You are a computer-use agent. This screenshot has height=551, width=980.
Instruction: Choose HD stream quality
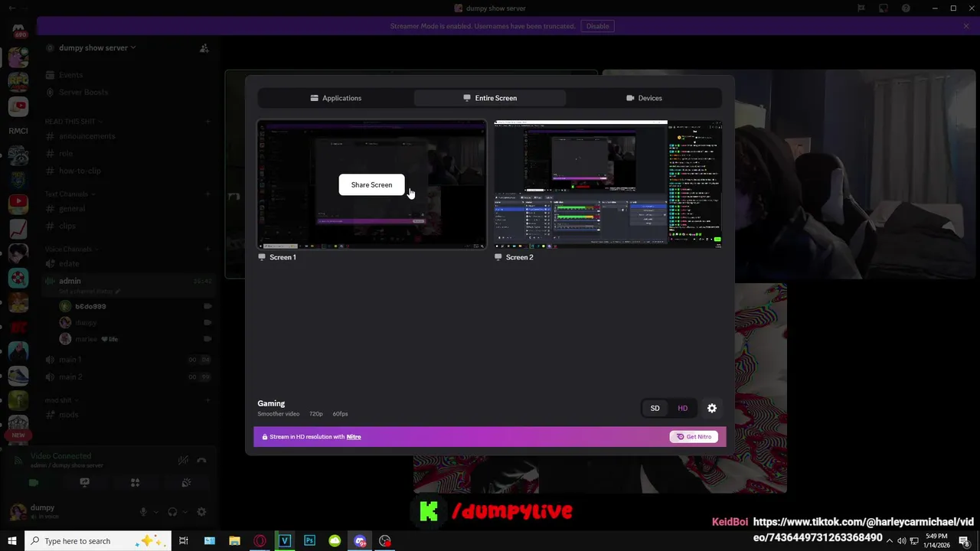pos(682,408)
